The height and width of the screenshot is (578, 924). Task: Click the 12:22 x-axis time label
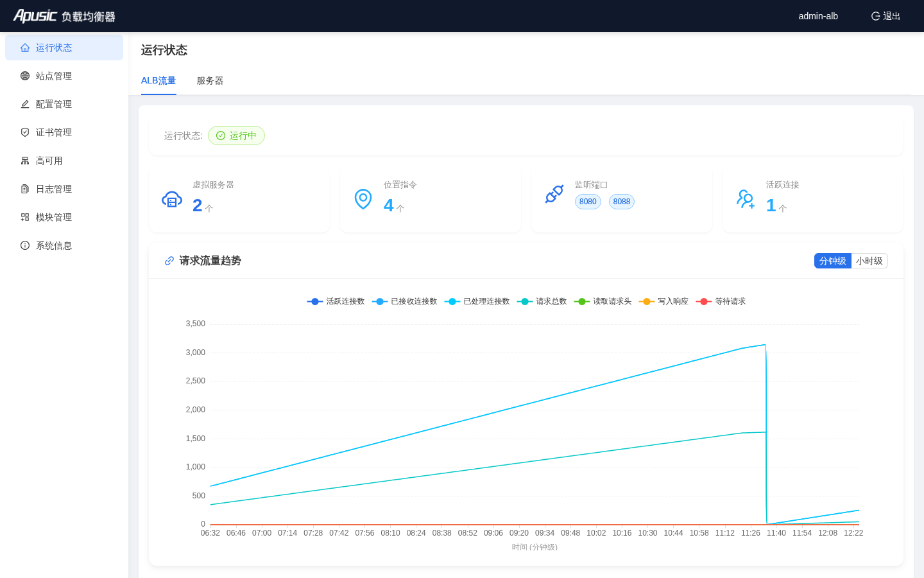(853, 533)
